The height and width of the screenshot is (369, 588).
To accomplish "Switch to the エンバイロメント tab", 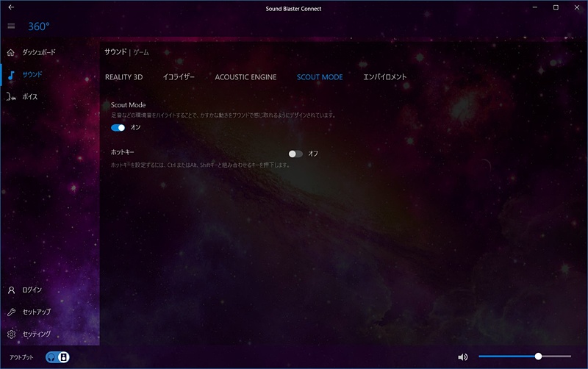I will [384, 77].
